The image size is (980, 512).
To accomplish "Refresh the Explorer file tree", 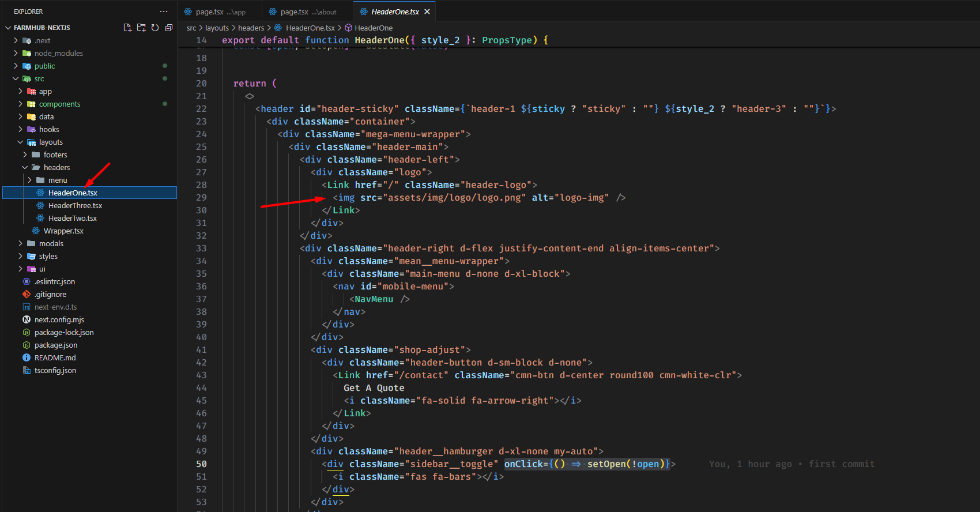I will pyautogui.click(x=155, y=28).
